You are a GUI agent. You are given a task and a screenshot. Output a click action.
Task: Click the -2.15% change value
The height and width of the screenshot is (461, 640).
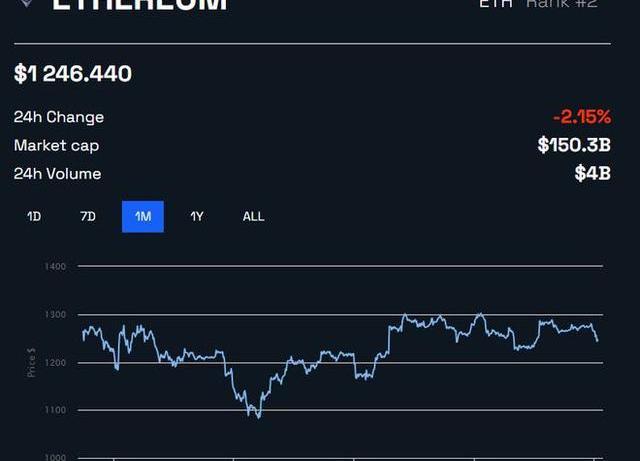(582, 117)
